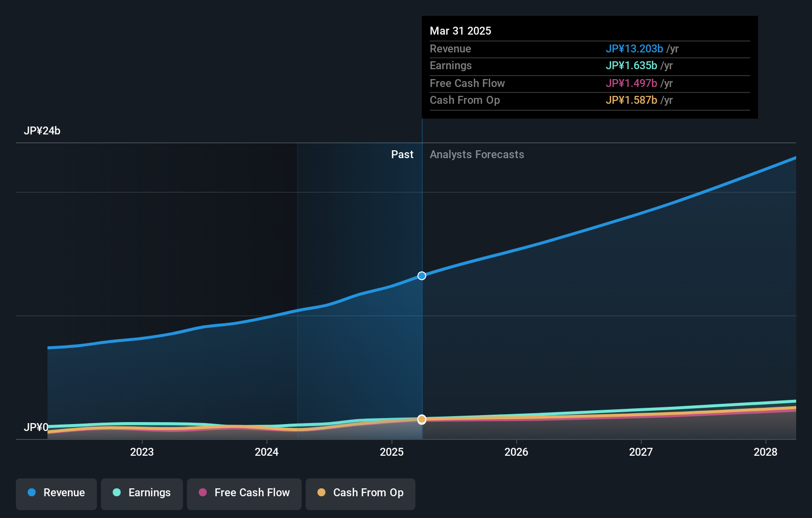
Task: Toggle the Cash From Op legend button
Action: [x=361, y=494]
